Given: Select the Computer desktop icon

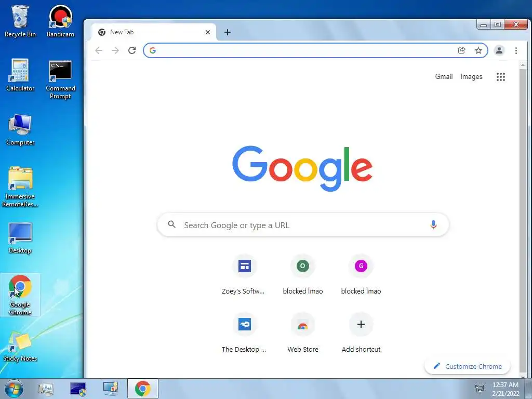Looking at the screenshot, I should [20, 130].
